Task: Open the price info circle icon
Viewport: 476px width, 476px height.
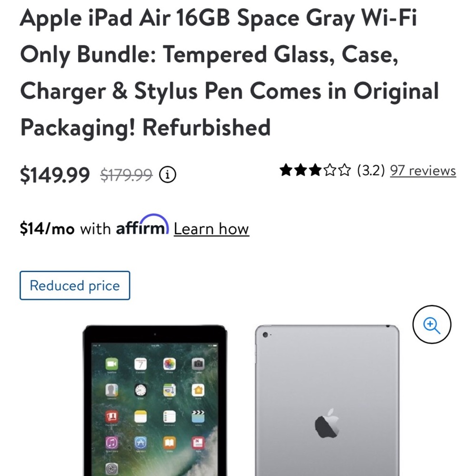Action: tap(167, 175)
